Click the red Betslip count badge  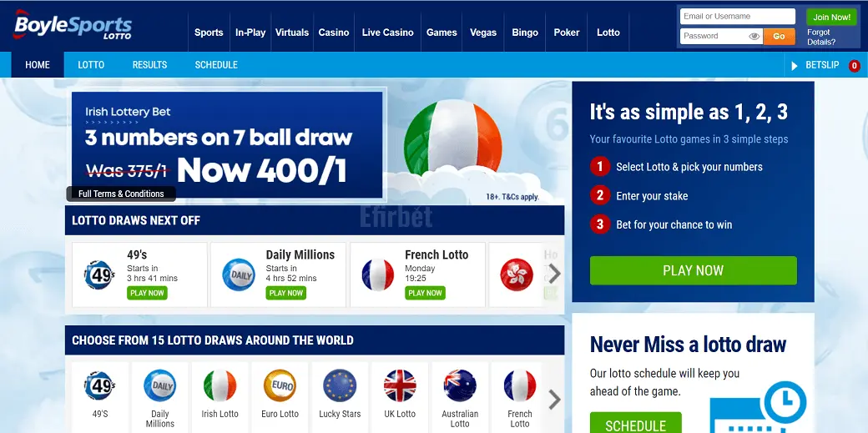[x=854, y=66]
